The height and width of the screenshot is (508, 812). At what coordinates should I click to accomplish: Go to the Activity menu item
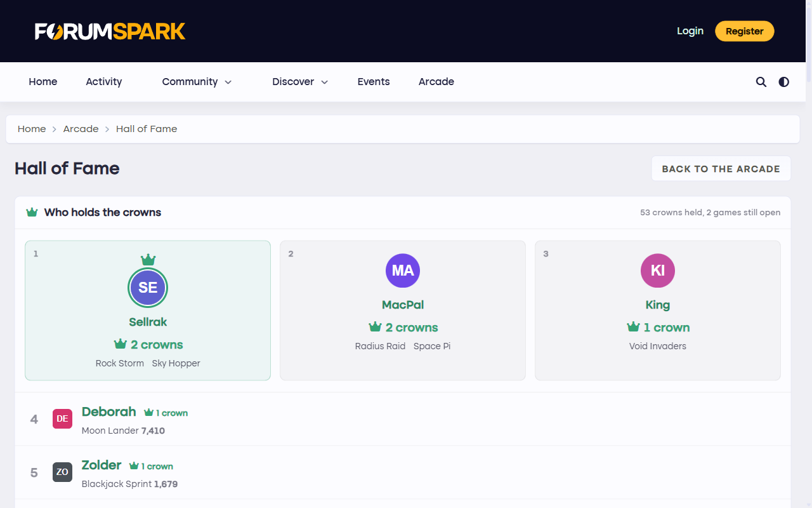click(104, 82)
